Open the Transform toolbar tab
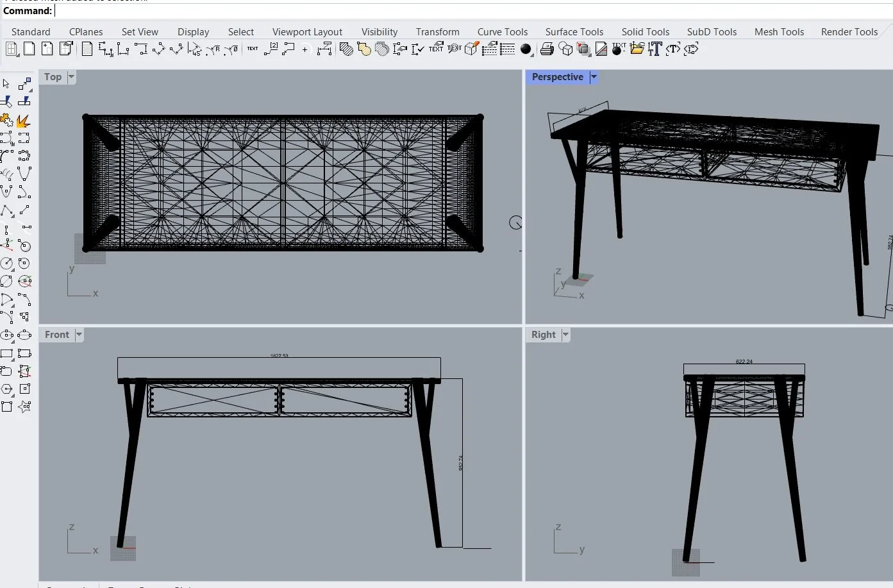The height and width of the screenshot is (588, 893). click(x=438, y=31)
